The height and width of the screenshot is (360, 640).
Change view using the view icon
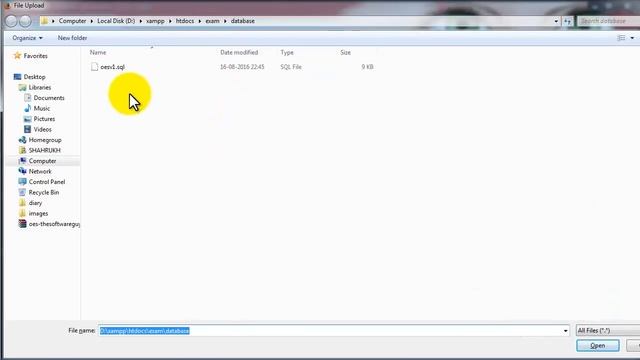(621, 38)
